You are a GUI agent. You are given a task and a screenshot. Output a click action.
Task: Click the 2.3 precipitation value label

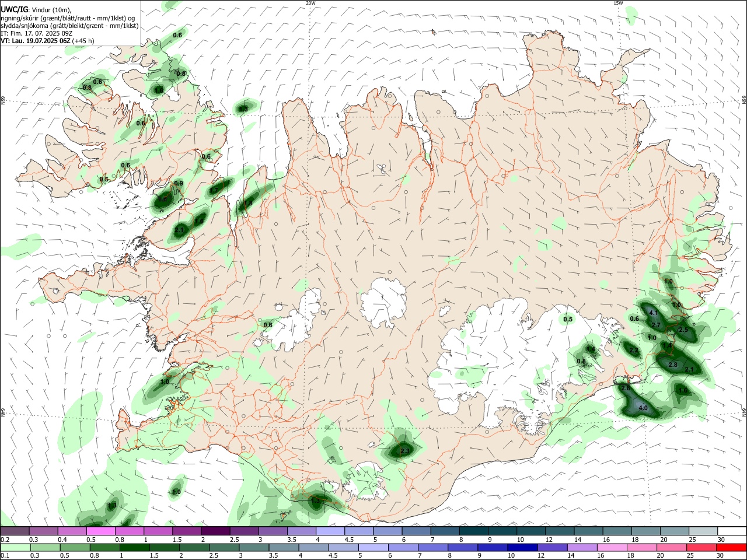coord(406,451)
